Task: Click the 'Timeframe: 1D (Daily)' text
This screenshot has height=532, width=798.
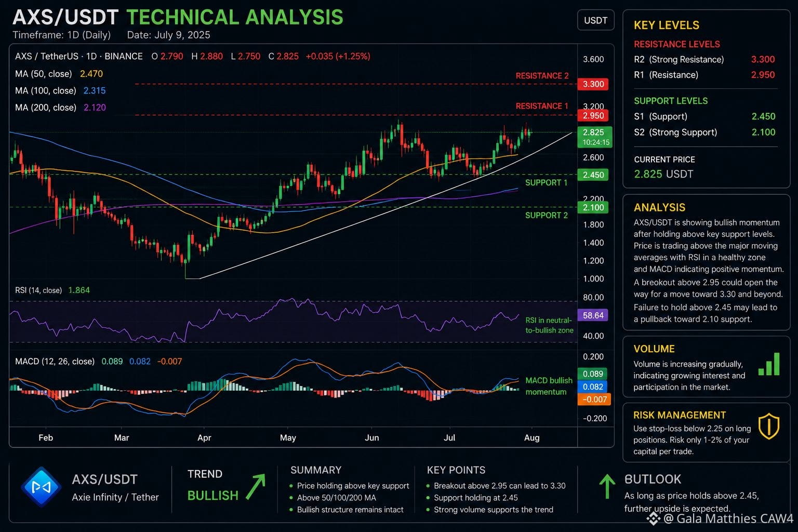Action: point(61,35)
